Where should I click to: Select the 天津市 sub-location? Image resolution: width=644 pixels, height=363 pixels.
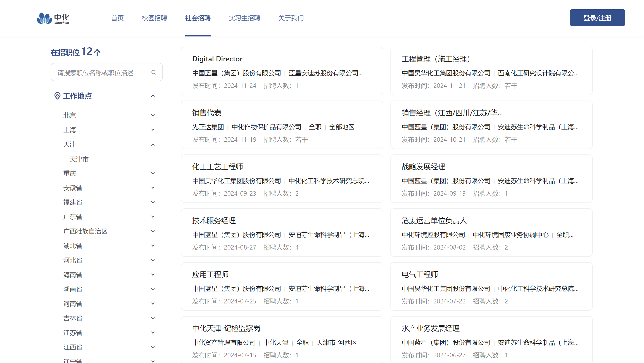pos(79,159)
